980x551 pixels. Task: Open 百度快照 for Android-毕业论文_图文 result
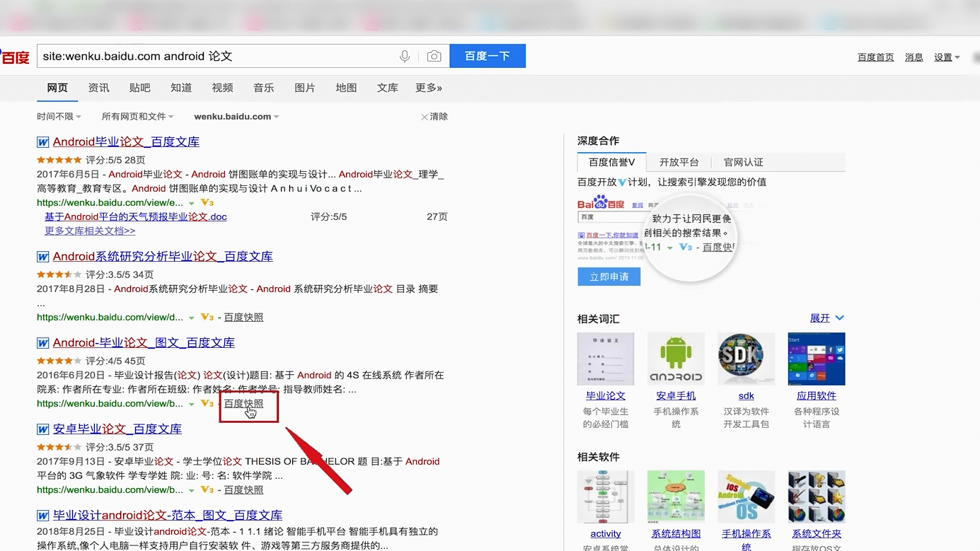tap(243, 404)
